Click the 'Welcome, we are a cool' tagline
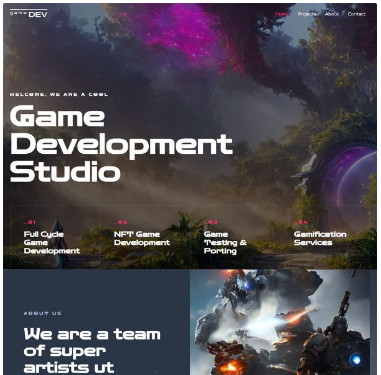Viewport: 381px width, 375px height. click(x=59, y=94)
